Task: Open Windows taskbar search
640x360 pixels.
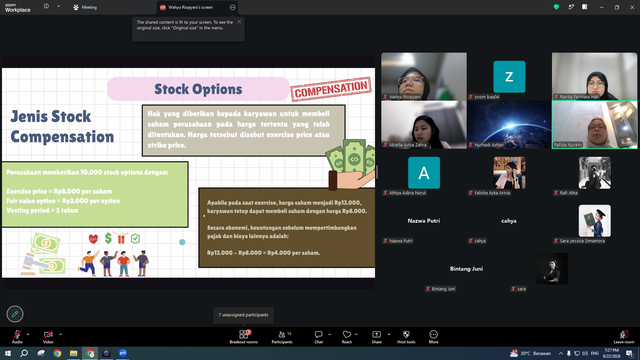Action: click(x=24, y=353)
